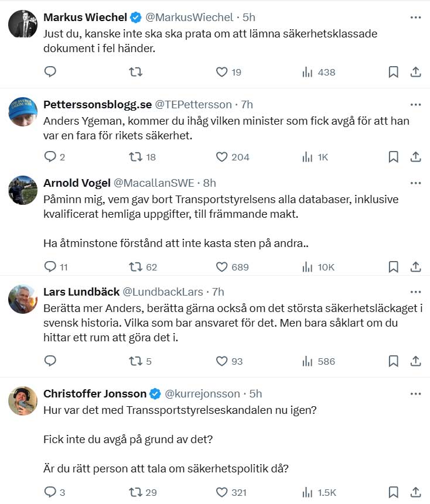Image resolution: width=430 pixels, height=504 pixels.
Task: View analytics for Christoffer Jonsson's tweet
Action: pos(306,492)
